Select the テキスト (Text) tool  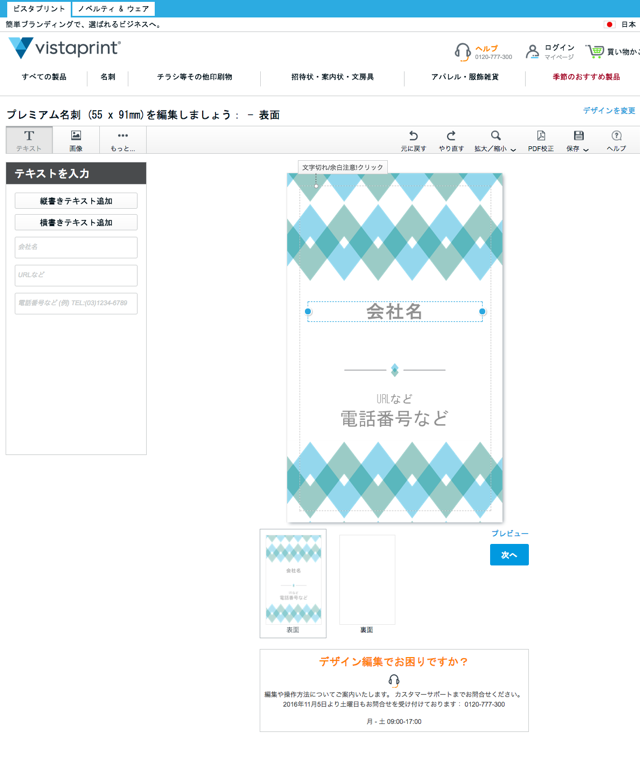tap(29, 140)
